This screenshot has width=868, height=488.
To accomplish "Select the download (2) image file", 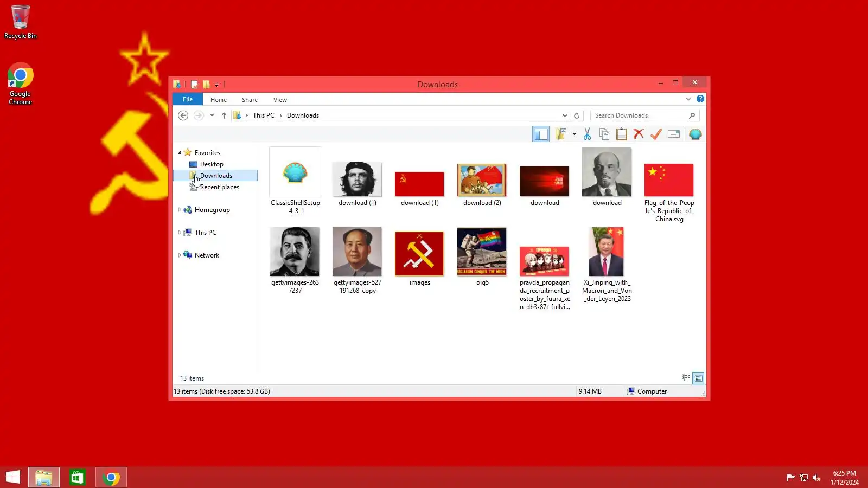I will pyautogui.click(x=482, y=184).
